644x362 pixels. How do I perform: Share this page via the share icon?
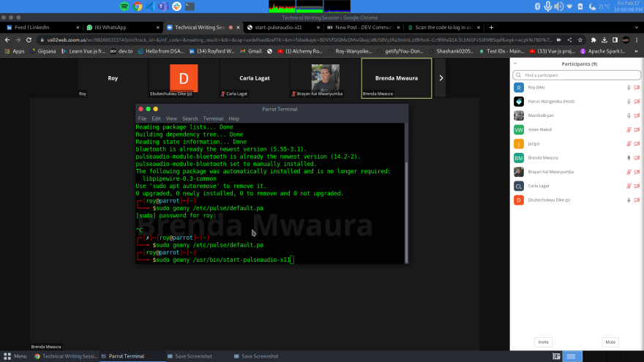click(569, 39)
